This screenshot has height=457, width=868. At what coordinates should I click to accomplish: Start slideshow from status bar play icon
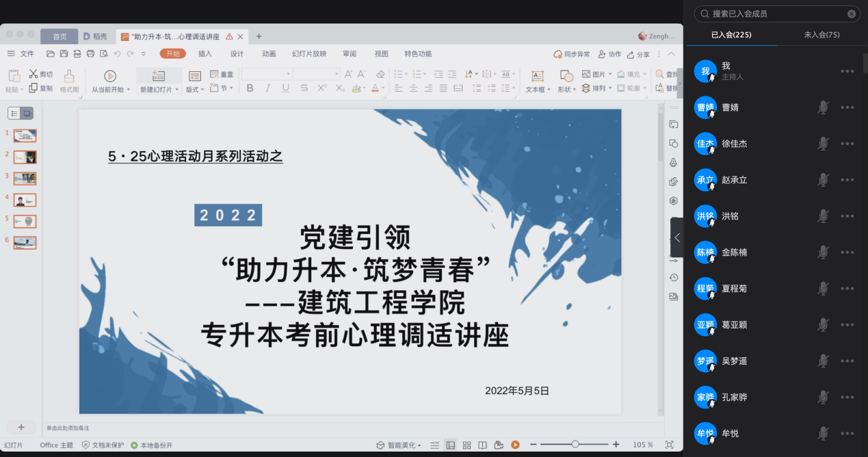515,445
